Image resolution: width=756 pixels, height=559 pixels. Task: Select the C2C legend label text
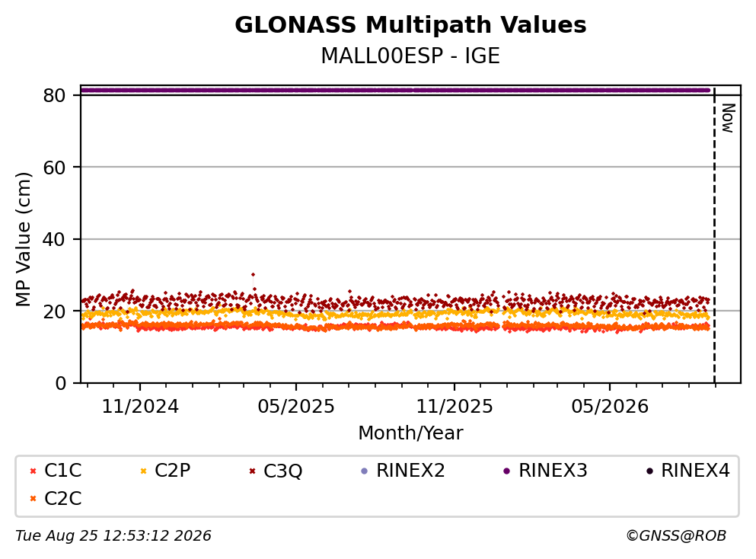point(62,499)
